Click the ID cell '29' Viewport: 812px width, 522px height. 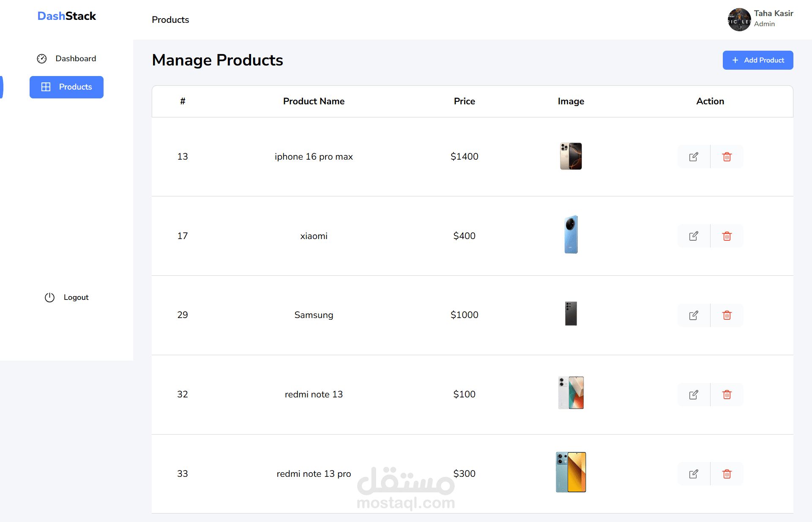click(x=183, y=315)
